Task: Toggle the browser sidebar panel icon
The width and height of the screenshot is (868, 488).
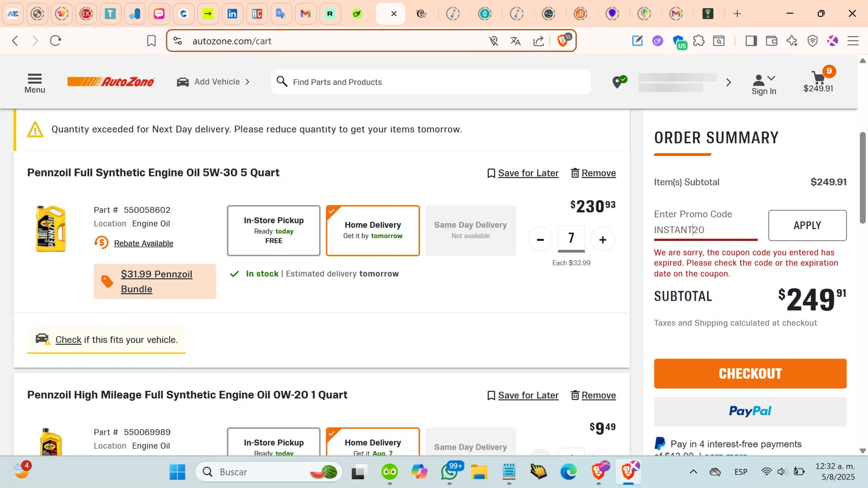Action: pos(751,40)
